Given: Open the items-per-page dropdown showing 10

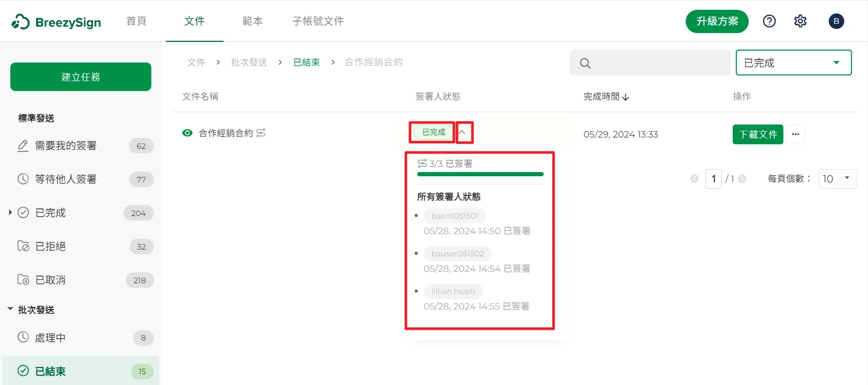Looking at the screenshot, I should click(837, 178).
